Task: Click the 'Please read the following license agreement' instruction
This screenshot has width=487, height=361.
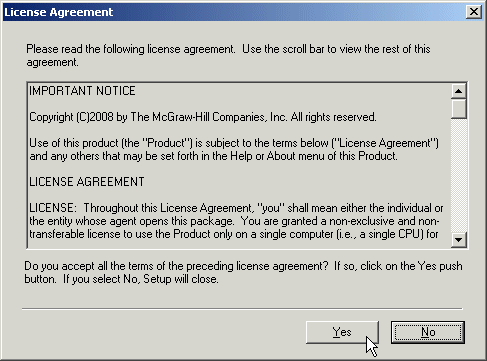Action: point(228,55)
